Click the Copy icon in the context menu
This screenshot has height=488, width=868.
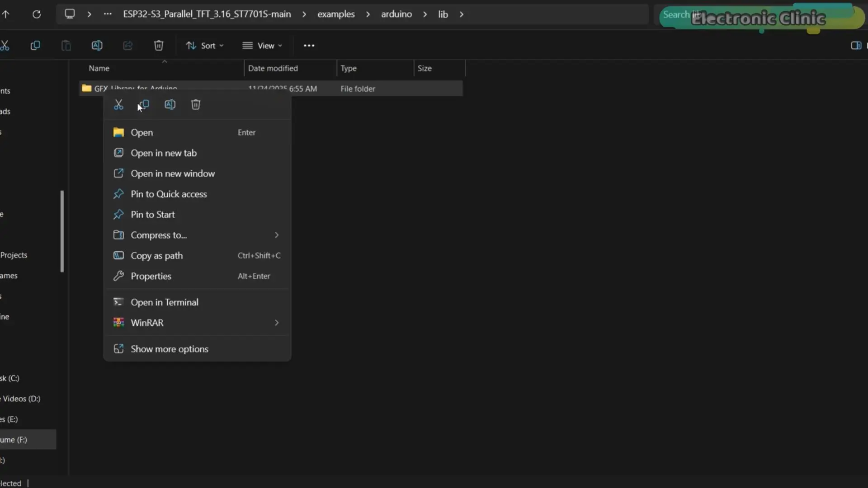pyautogui.click(x=144, y=105)
